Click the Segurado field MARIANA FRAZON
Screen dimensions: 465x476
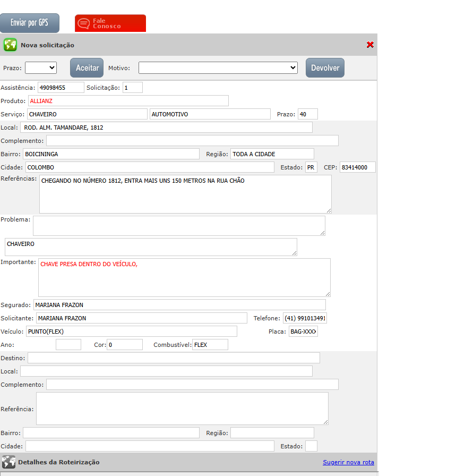tap(179, 305)
